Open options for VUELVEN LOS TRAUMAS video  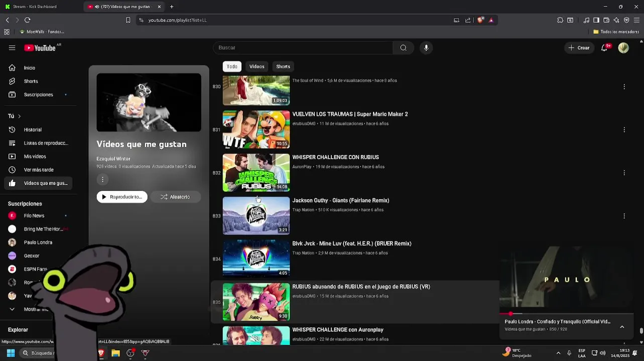624,130
